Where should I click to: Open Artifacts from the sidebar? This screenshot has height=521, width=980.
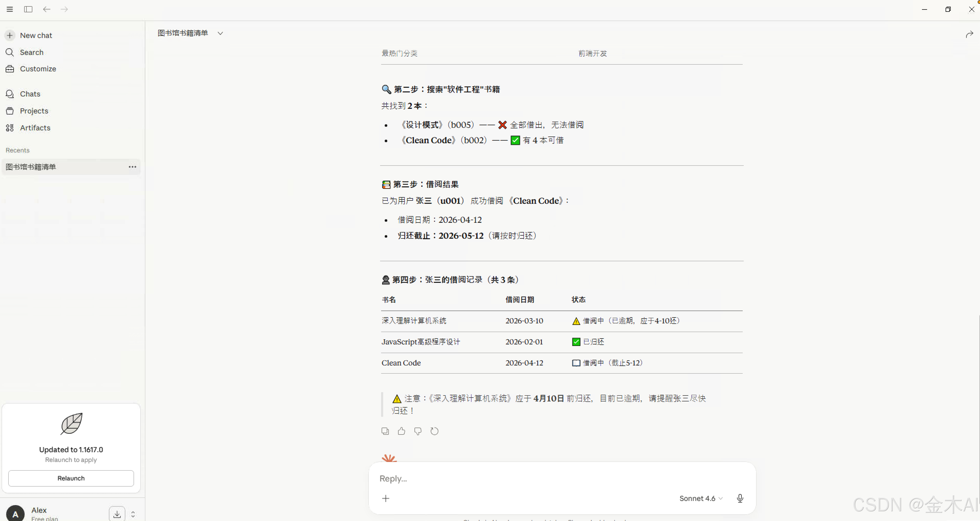pos(35,128)
